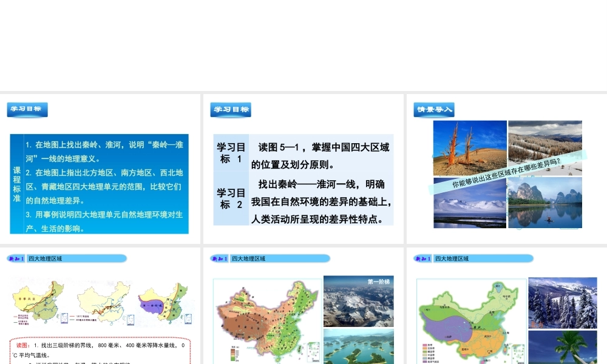Open the 课程标准 learning goals slide thumbnail
The image size is (607, 364).
[x=100, y=169]
